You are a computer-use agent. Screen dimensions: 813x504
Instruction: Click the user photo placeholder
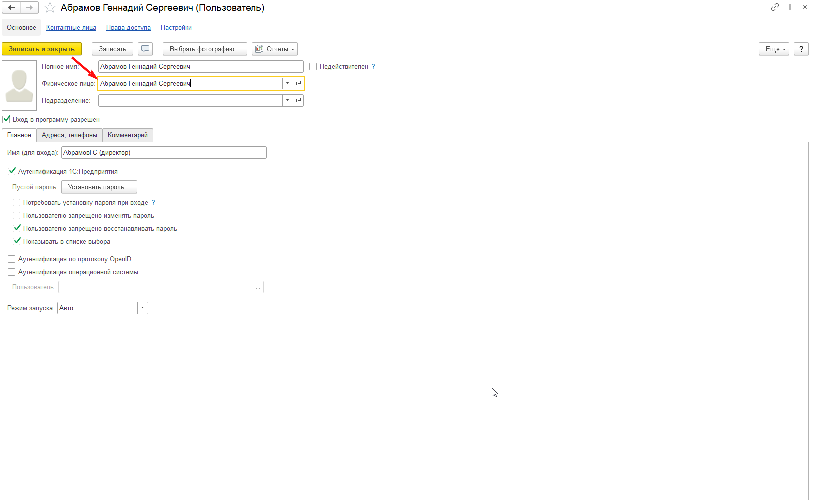pos(19,85)
